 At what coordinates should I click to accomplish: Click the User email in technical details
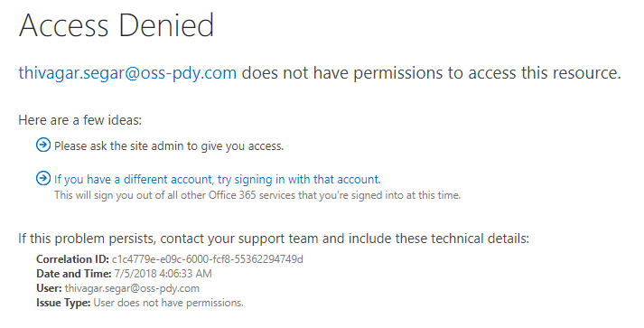click(x=132, y=288)
